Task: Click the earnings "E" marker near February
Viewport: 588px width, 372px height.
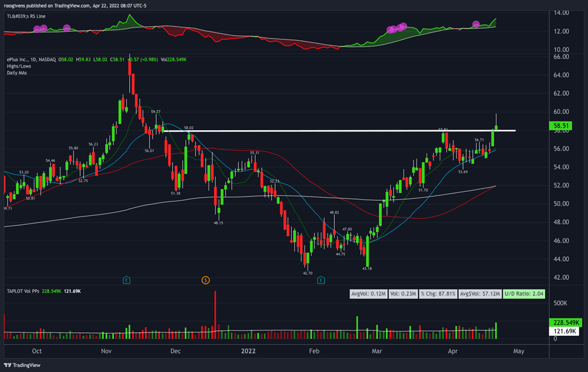Action: tap(320, 280)
